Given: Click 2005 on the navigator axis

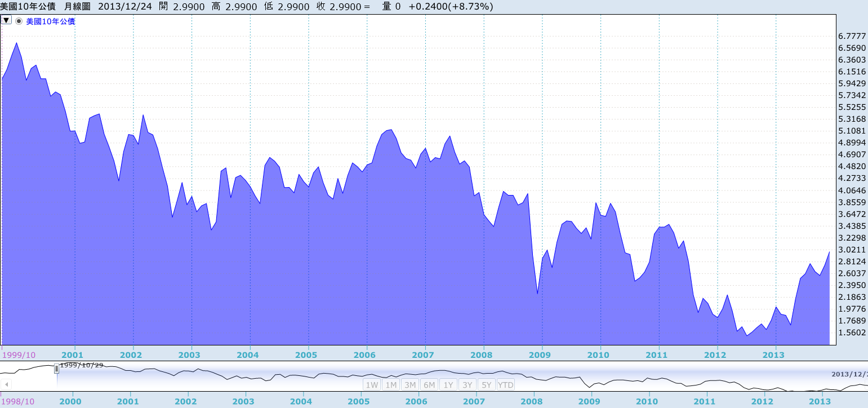Looking at the screenshot, I should (x=359, y=401).
